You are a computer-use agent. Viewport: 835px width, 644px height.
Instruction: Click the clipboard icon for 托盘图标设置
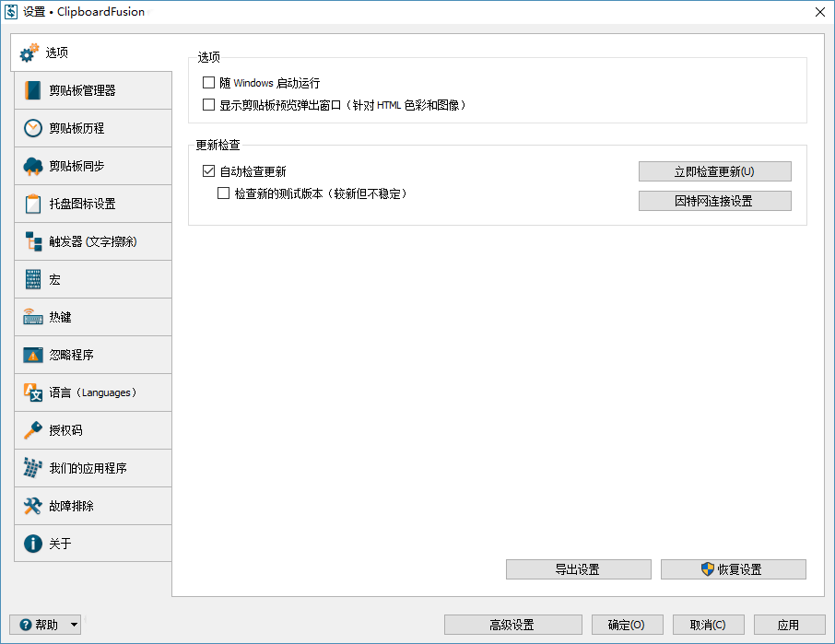pos(32,204)
